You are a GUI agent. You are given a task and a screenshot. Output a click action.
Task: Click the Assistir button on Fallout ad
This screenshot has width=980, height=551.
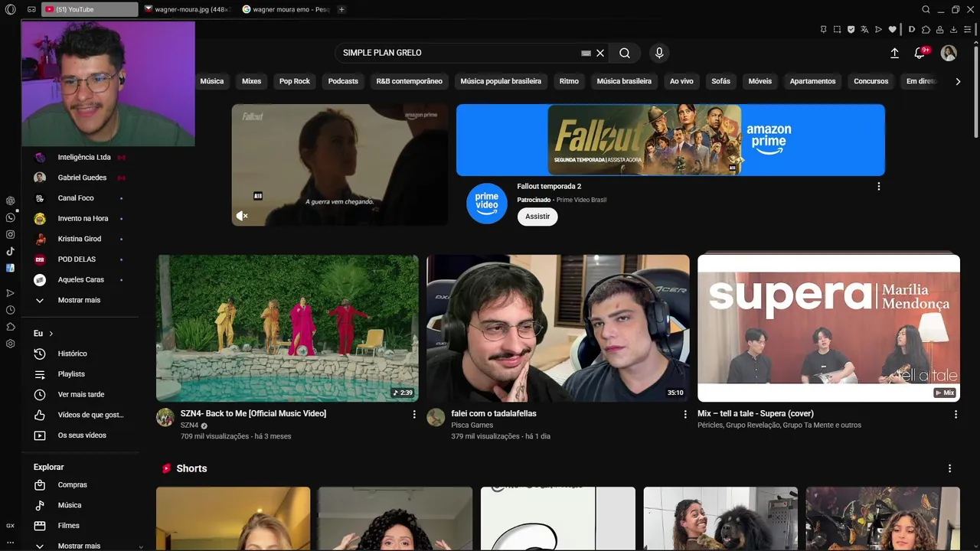tap(537, 217)
